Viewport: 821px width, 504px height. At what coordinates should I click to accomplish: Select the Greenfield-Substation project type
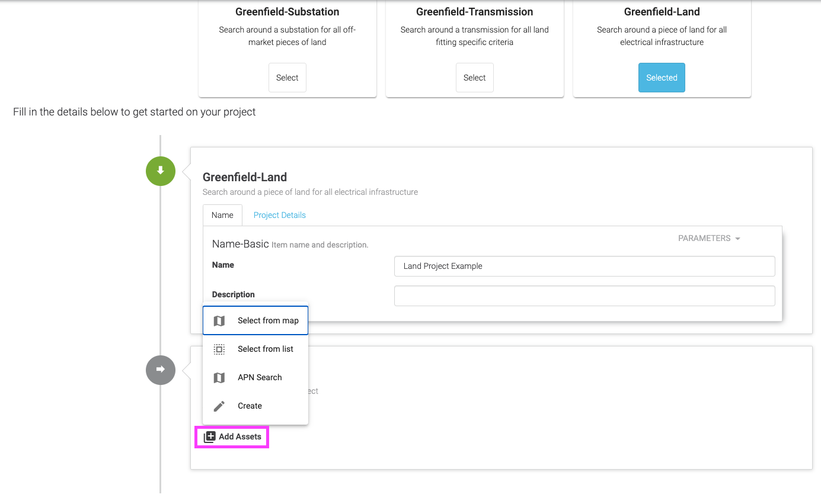tap(287, 78)
